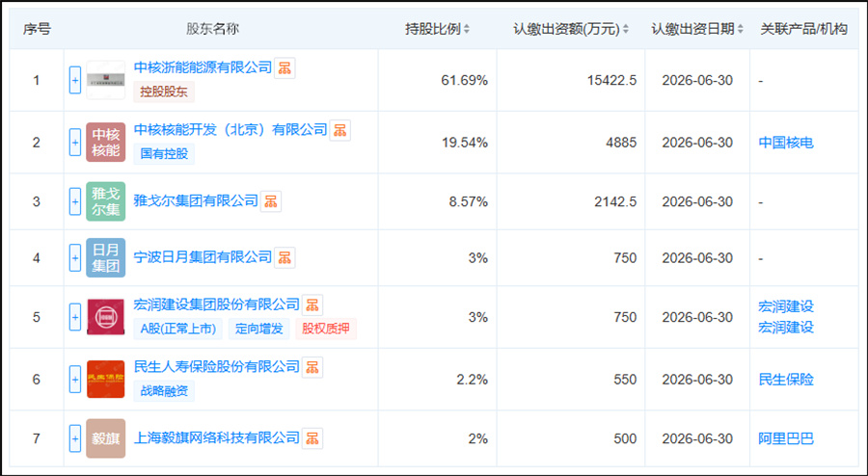Open related product 中国核电
868x476 pixels.
click(786, 143)
